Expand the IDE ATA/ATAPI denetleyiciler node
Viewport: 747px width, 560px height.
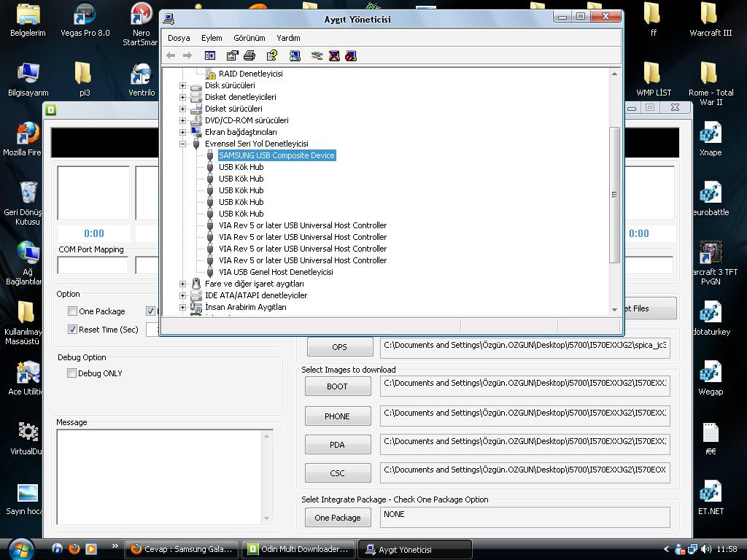point(182,295)
